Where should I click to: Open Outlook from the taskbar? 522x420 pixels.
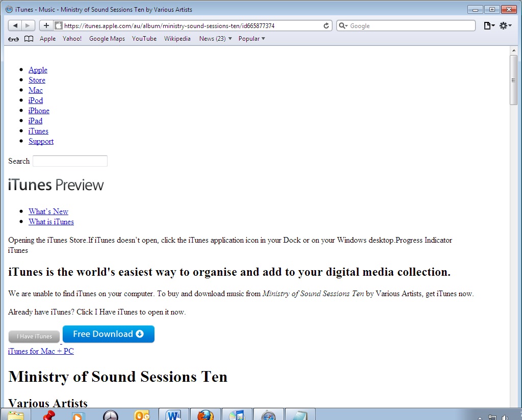pyautogui.click(x=142, y=415)
